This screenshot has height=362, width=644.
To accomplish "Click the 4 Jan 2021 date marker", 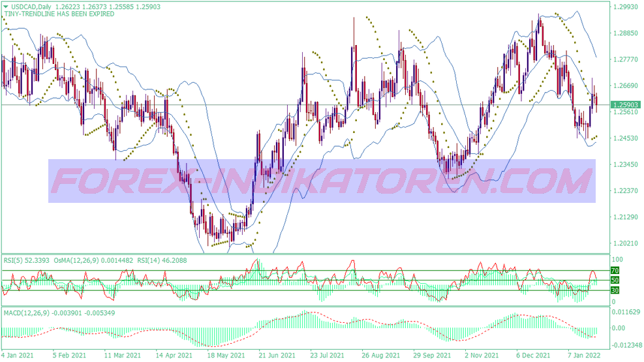I will click(17, 355).
